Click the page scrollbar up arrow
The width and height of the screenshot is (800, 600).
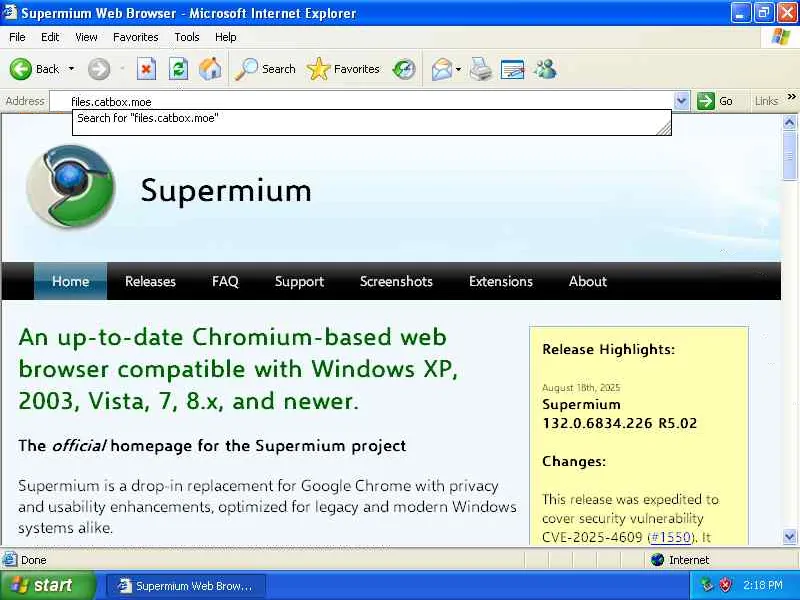tap(789, 122)
